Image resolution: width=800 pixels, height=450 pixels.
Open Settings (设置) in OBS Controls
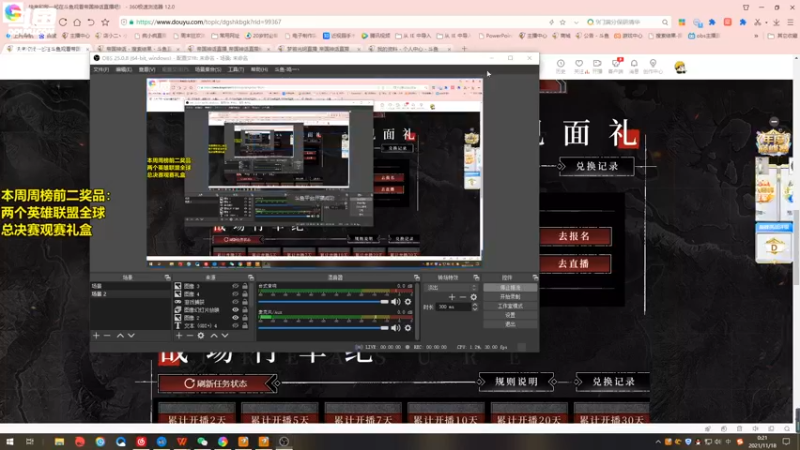(x=510, y=315)
